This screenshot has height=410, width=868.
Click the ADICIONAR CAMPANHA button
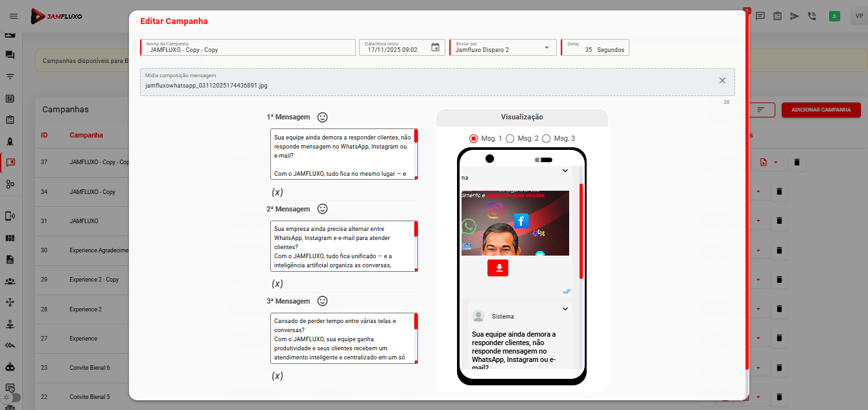[x=821, y=110]
